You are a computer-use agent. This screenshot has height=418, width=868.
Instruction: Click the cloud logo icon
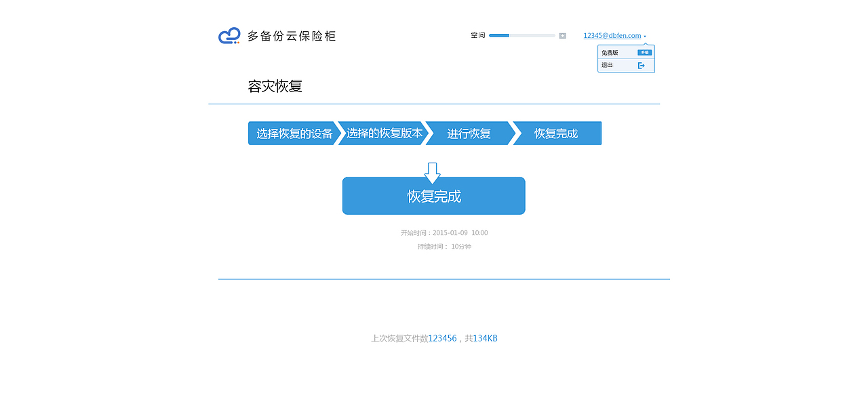click(229, 35)
